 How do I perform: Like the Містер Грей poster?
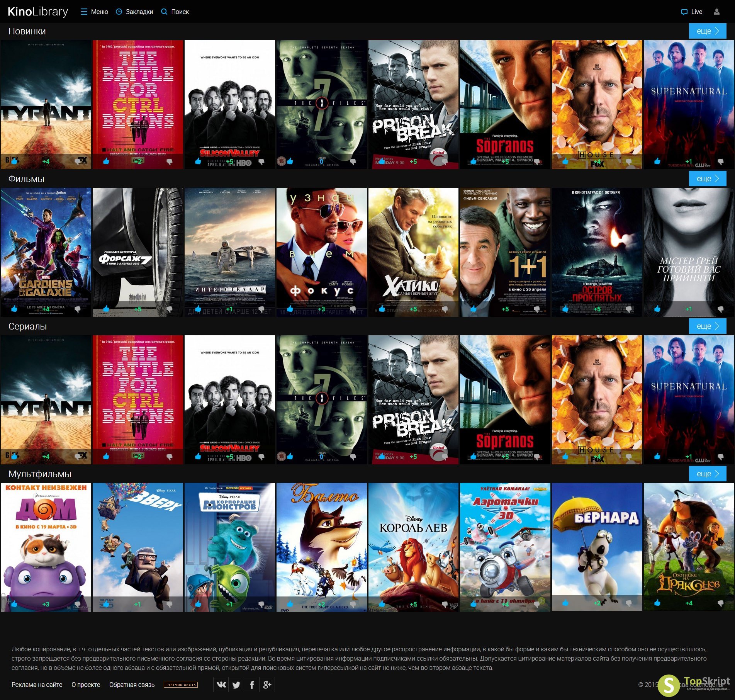(657, 309)
